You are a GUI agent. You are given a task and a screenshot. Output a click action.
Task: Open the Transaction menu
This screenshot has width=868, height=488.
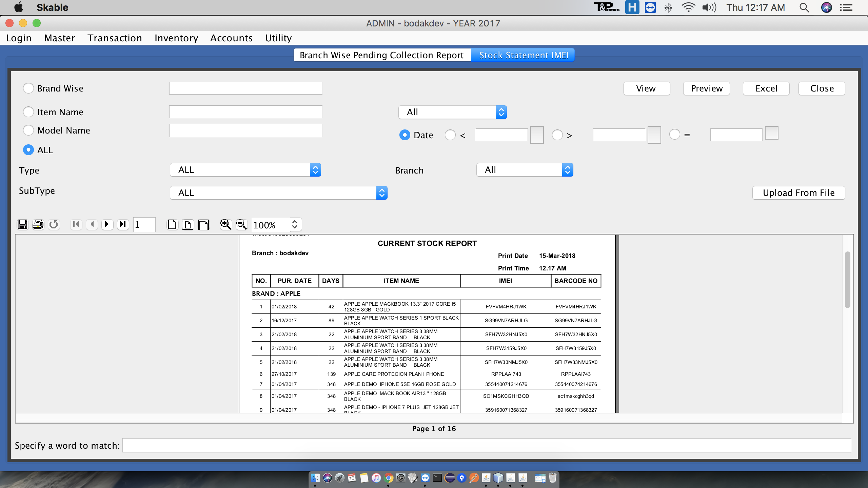115,38
